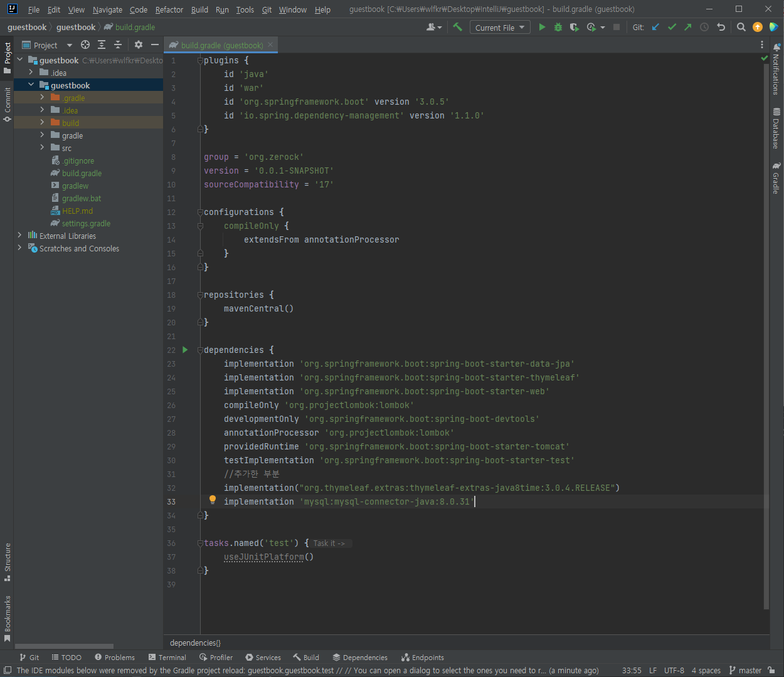This screenshot has width=784, height=677.
Task: Run dependencies block via gutter play arrow
Action: pos(185,350)
